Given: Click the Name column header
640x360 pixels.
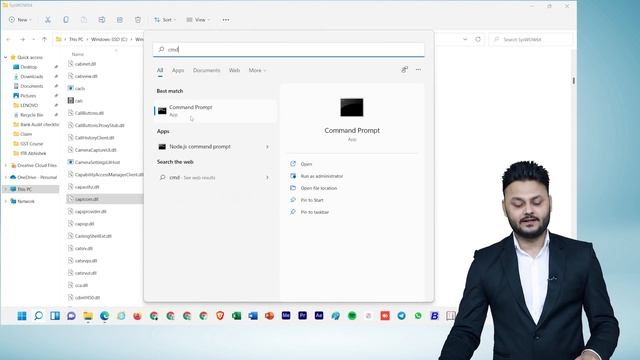Looking at the screenshot, I should (x=78, y=54).
